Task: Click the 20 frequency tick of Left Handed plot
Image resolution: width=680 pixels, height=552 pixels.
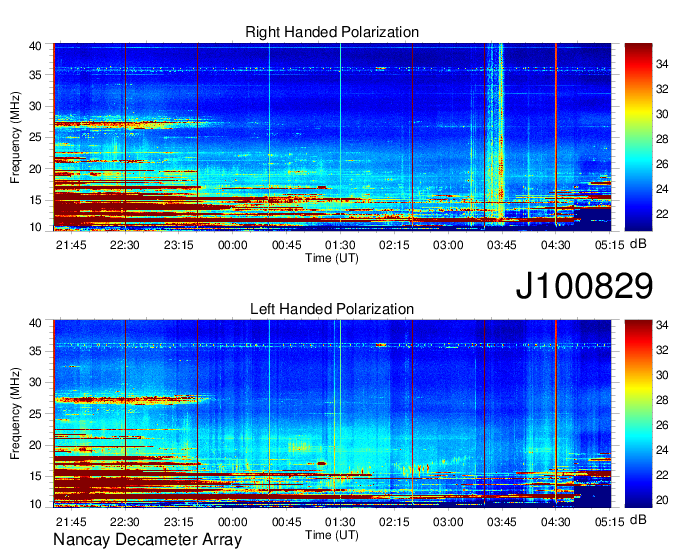Action: pyautogui.click(x=35, y=445)
